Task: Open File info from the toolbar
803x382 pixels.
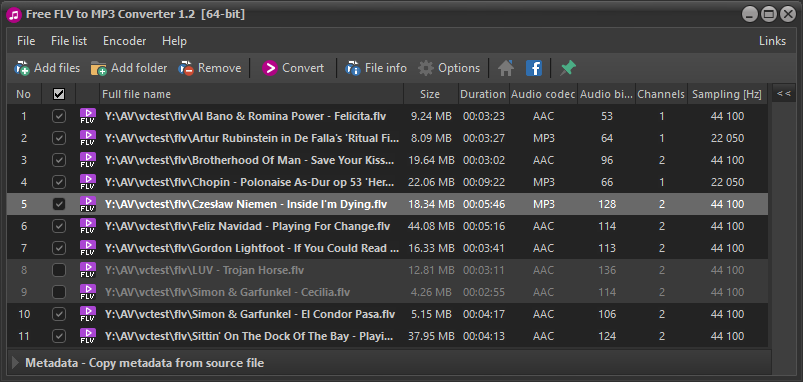Action: click(x=376, y=68)
